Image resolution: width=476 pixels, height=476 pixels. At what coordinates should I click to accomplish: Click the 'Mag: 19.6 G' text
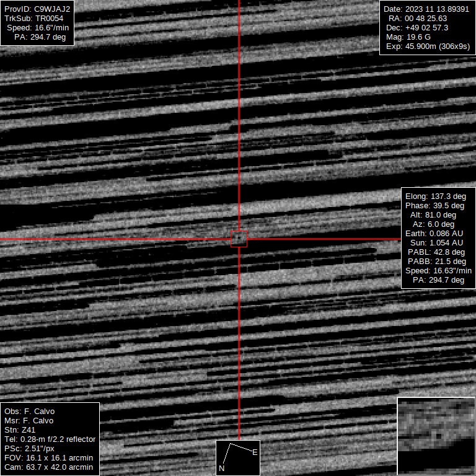408,37
